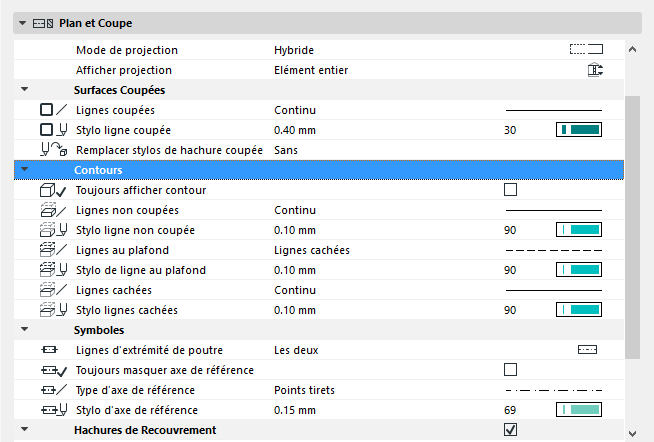Collapse the Plan et Coupe panel
Viewport: 654px width, 442px height.
[22, 23]
